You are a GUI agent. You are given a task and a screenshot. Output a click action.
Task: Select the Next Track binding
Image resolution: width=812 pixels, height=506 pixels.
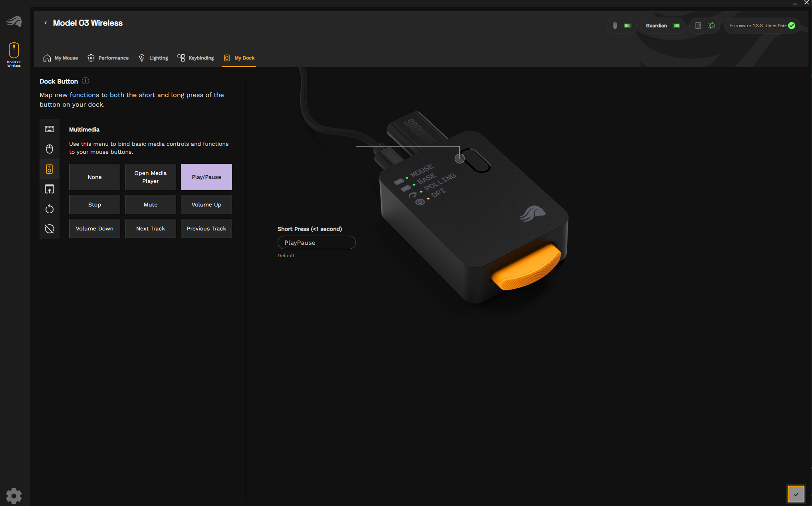[151, 228]
